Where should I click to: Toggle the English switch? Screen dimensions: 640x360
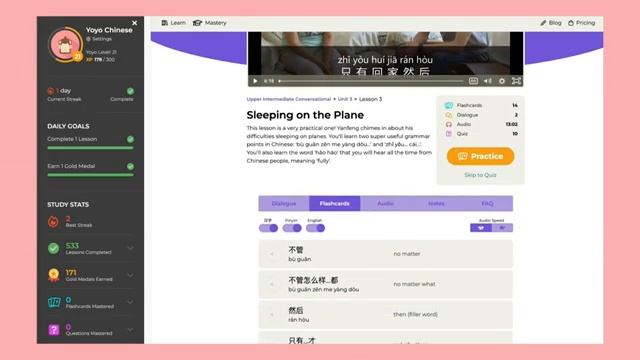point(316,228)
